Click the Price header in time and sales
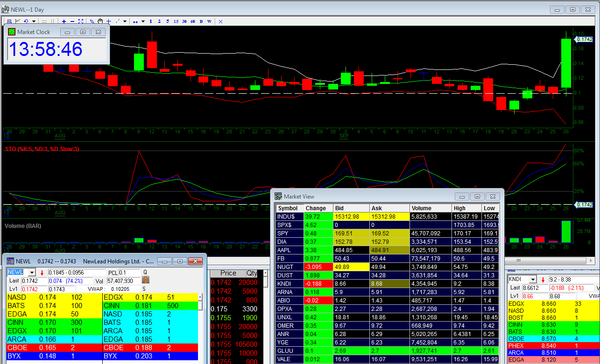This screenshot has width=600, height=364. pyautogui.click(x=228, y=273)
